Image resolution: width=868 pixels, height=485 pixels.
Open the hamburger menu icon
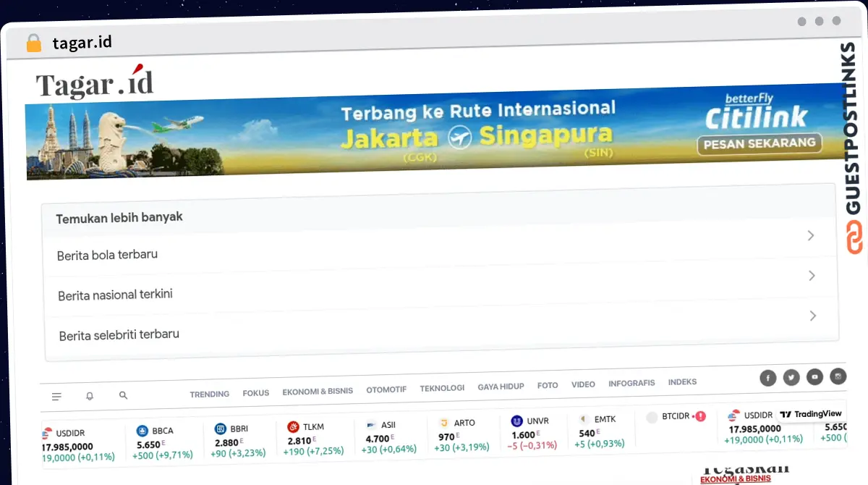[57, 397]
